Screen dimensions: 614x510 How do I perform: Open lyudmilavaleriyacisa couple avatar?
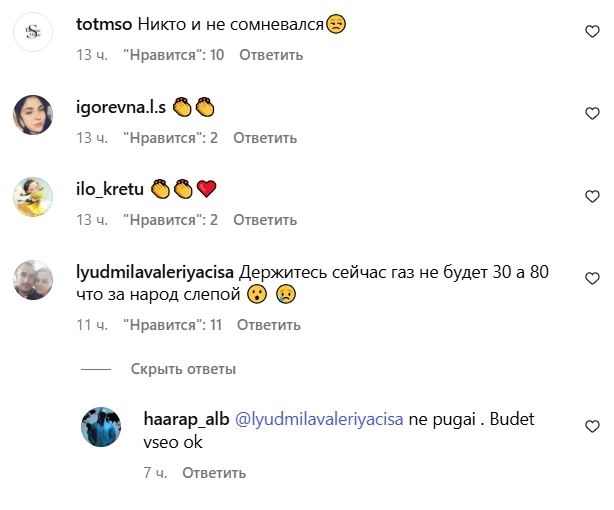pos(33,280)
